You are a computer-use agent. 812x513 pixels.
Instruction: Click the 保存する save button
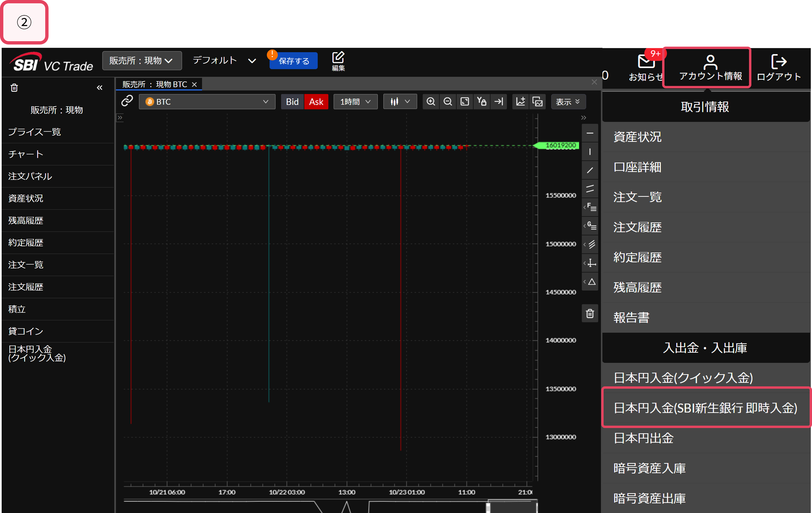pos(293,61)
